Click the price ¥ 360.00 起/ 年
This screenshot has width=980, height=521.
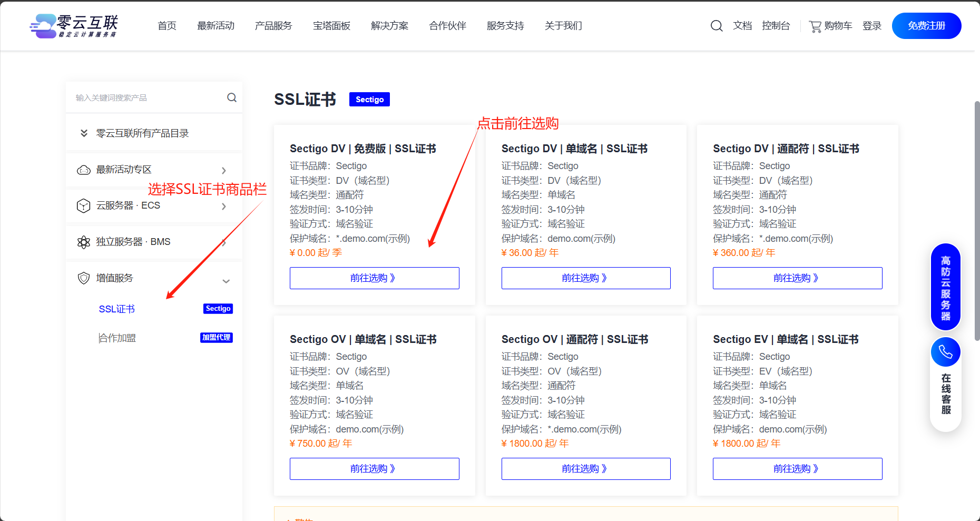coord(744,253)
